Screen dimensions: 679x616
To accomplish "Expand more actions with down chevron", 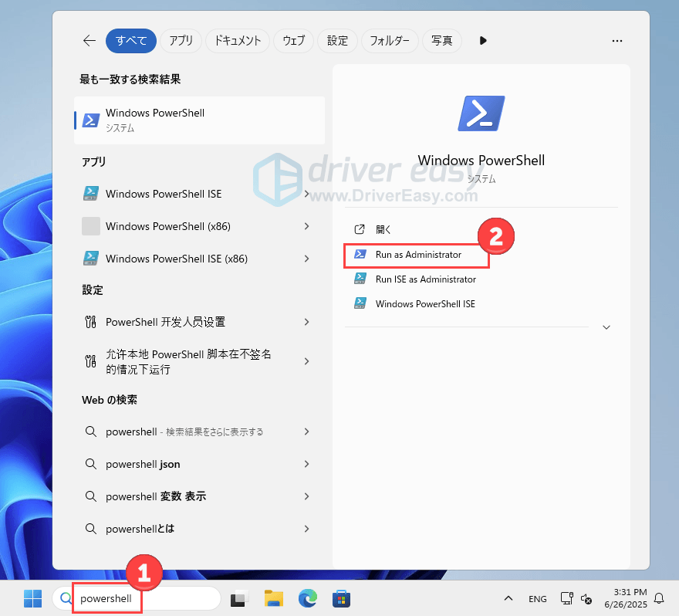I will 606,327.
